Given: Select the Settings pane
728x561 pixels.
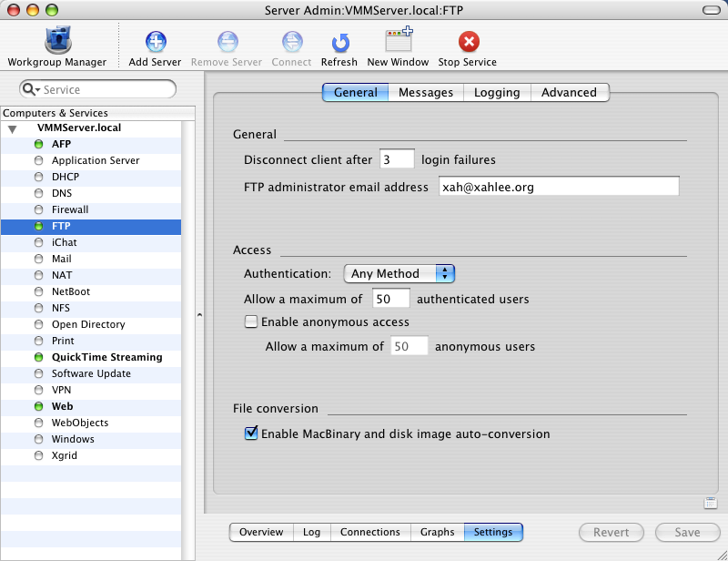Looking at the screenshot, I should tap(493, 532).
